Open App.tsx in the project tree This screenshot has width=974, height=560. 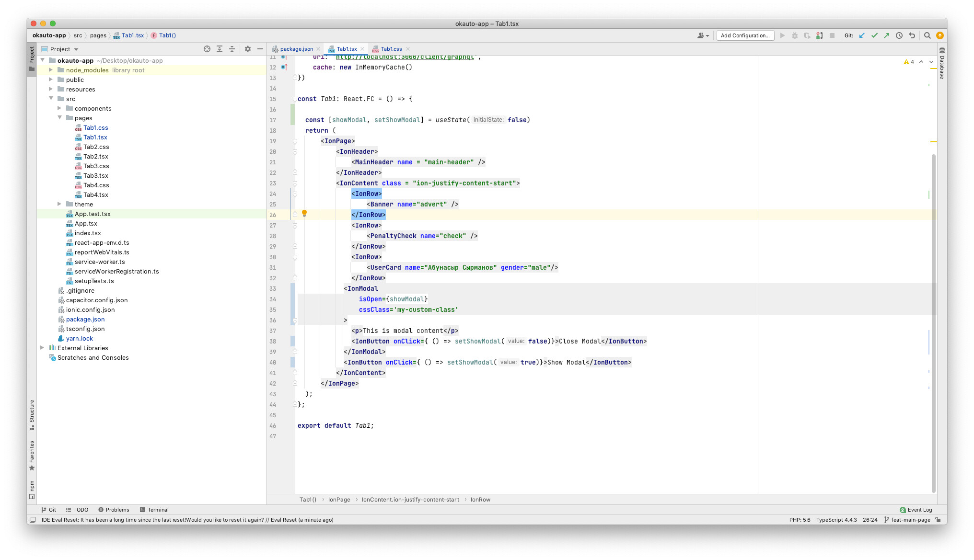[86, 223]
